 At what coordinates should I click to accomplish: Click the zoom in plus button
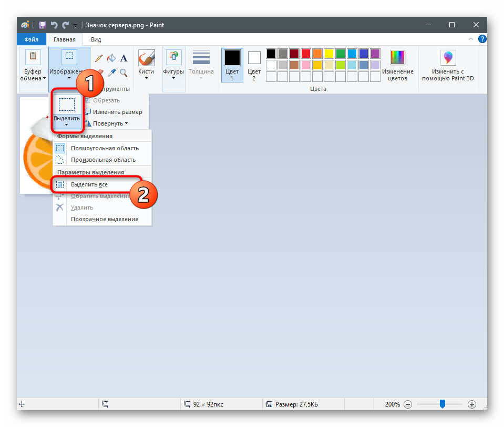coord(472,404)
